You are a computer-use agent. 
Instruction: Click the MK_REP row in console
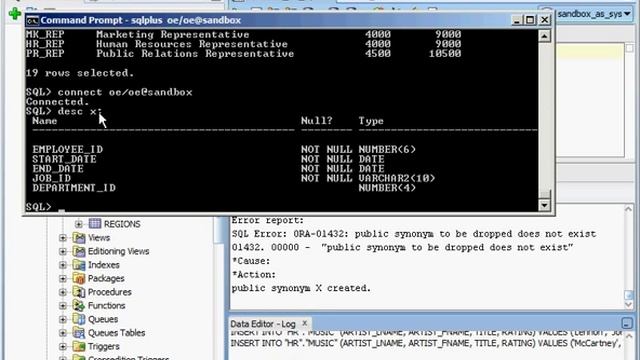click(244, 35)
